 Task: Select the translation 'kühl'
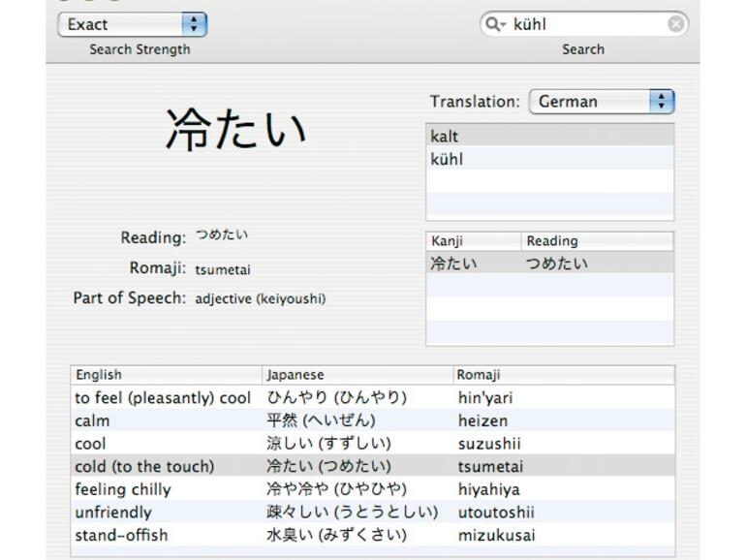point(548,159)
